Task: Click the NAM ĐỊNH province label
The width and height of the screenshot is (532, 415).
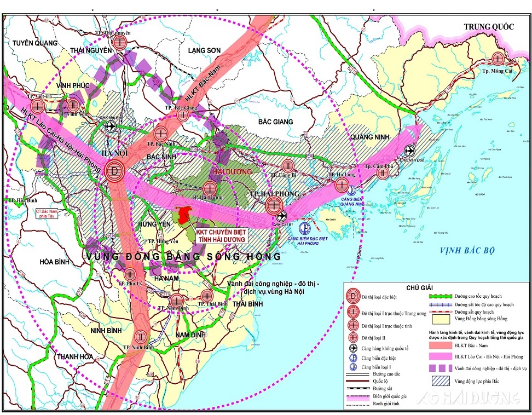Action: coord(190,335)
